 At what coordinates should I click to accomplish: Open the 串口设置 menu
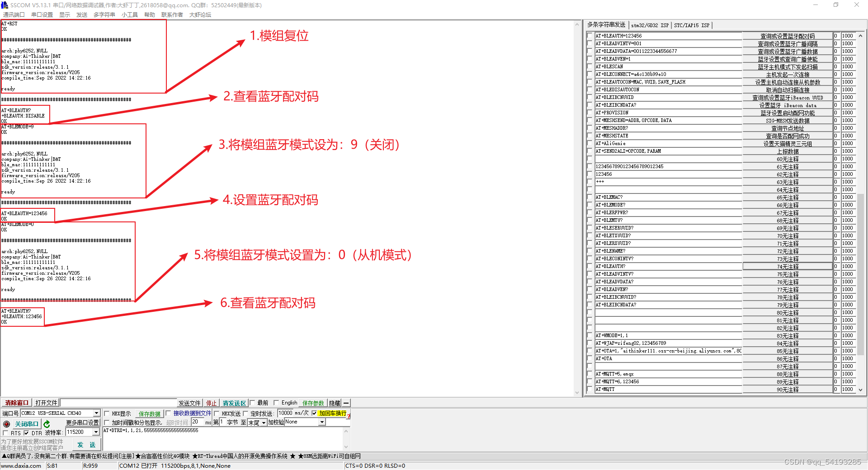pyautogui.click(x=42, y=15)
